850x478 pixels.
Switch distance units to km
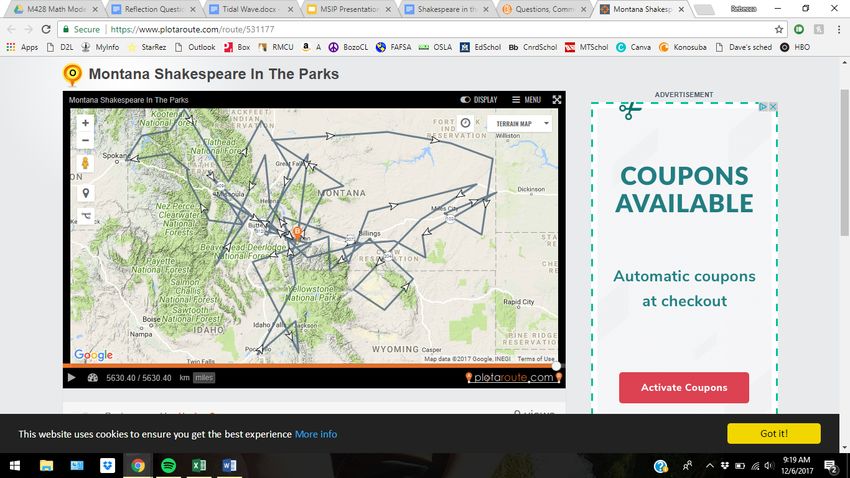pos(184,378)
